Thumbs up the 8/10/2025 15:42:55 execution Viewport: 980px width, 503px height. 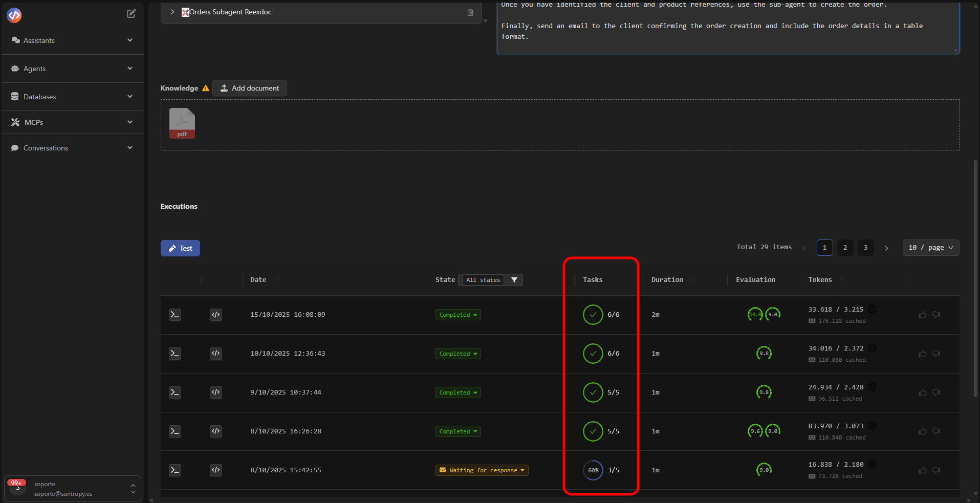[923, 470]
